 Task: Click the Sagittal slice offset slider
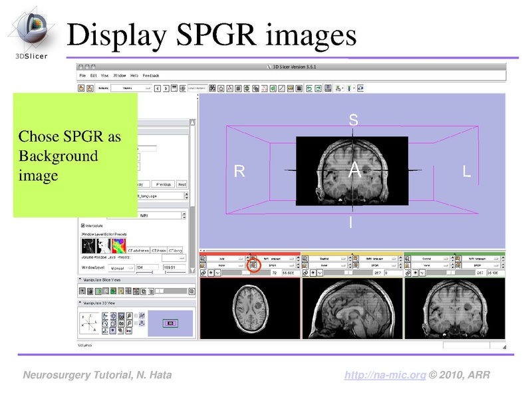pos(348,272)
